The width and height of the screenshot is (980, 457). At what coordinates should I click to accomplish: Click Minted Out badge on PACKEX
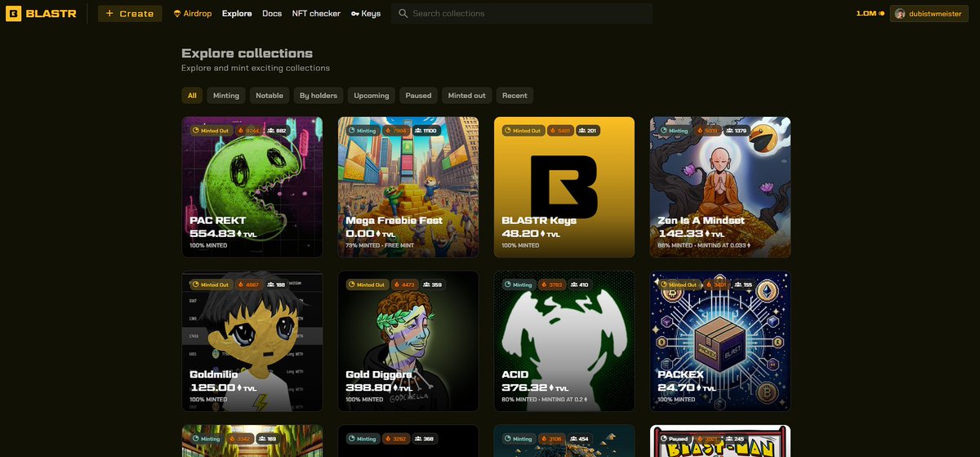pos(679,285)
